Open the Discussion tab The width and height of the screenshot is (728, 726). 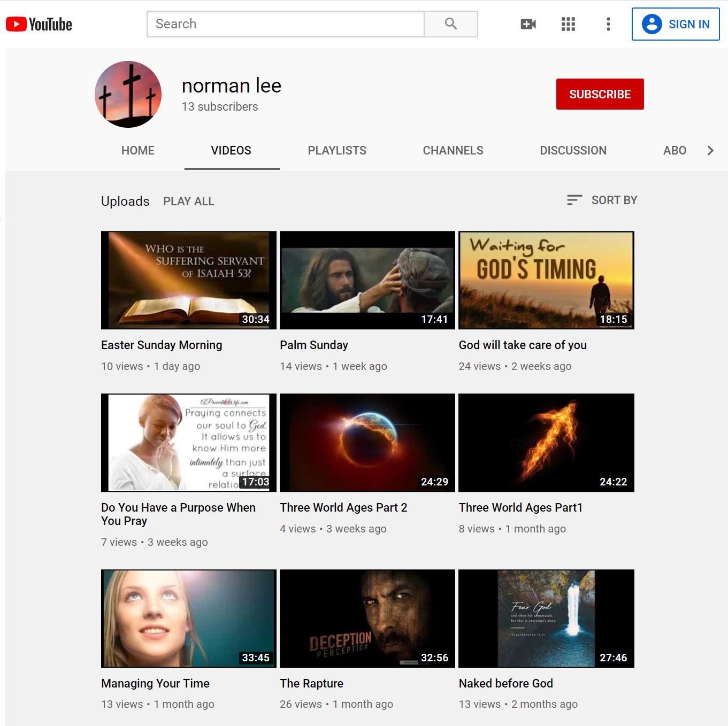click(x=573, y=151)
